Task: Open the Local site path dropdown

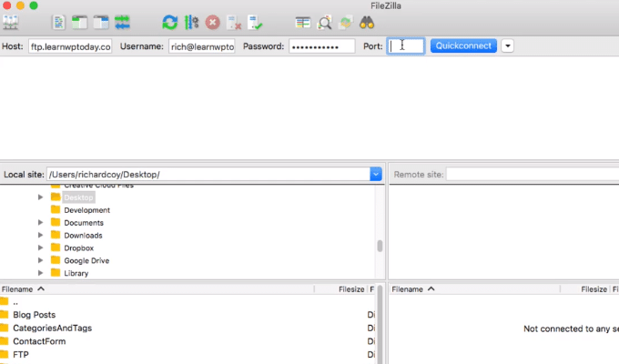Action: pos(376,174)
